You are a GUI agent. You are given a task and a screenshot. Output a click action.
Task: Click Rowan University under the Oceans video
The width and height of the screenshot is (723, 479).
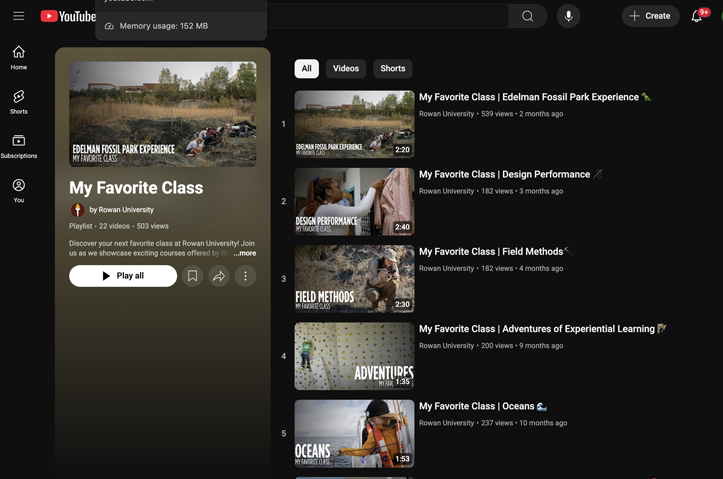tap(446, 423)
